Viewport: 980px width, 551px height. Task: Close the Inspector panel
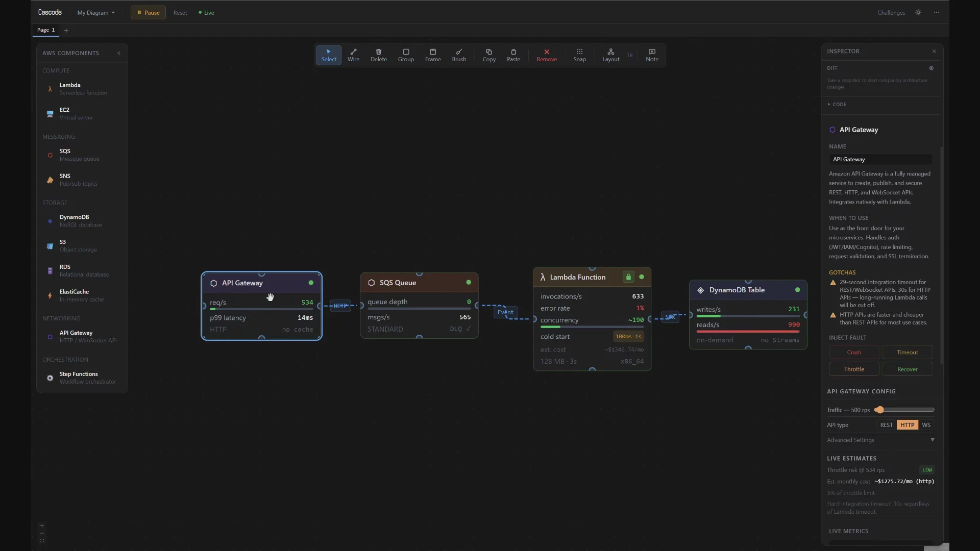click(934, 52)
